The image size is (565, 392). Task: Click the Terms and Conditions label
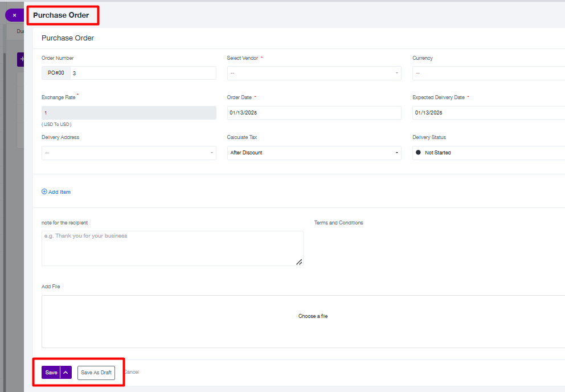(338, 223)
